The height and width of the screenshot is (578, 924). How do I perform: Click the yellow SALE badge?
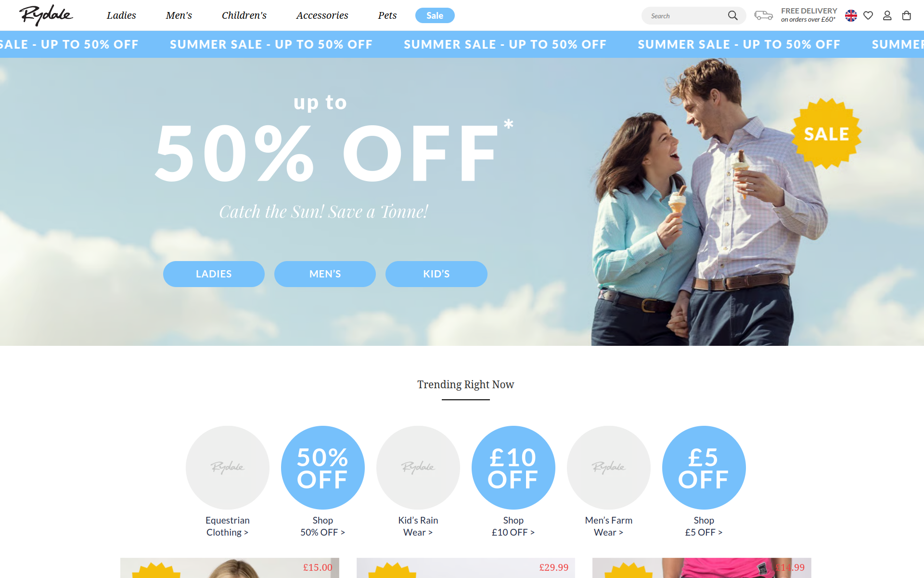pos(826,134)
